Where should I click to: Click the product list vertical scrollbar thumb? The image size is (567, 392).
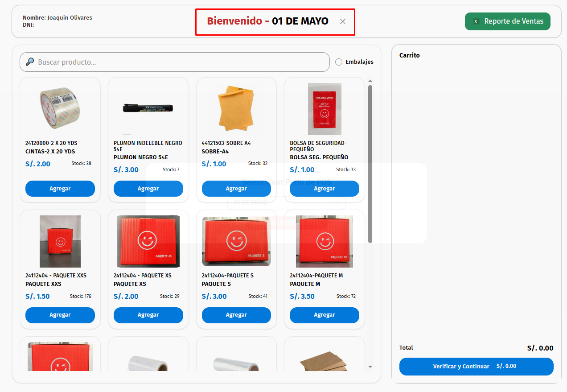tap(370, 163)
